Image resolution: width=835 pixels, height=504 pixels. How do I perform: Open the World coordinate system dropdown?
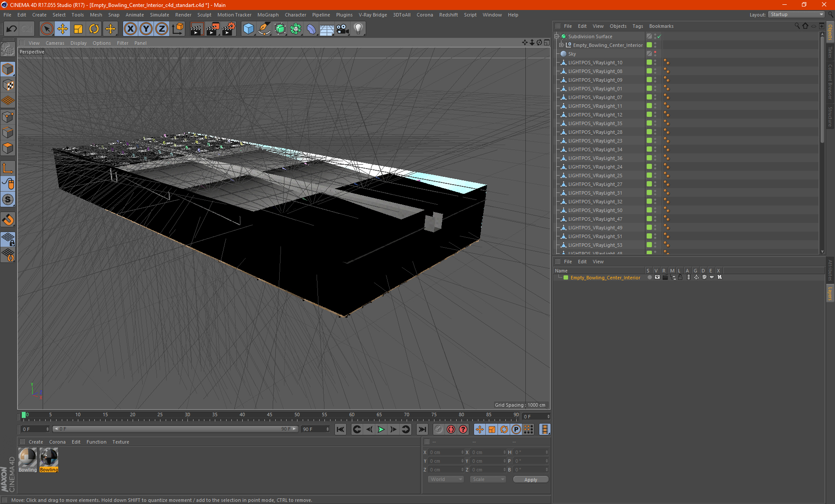point(445,479)
